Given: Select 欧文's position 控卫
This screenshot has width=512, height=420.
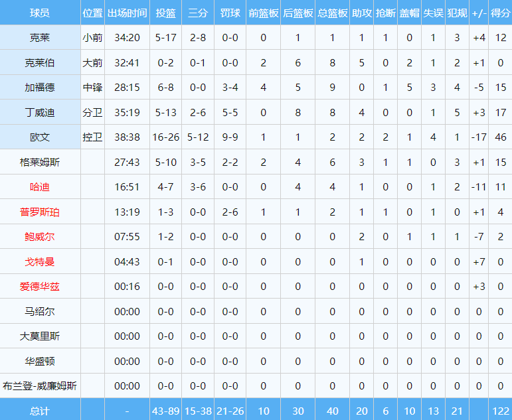Looking at the screenshot, I should click(93, 137).
